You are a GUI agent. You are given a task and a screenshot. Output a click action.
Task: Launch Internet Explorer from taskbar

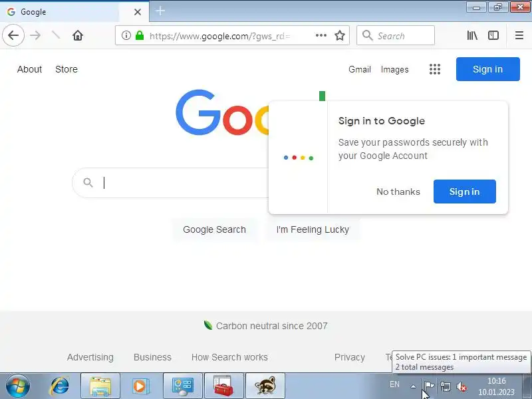click(59, 386)
